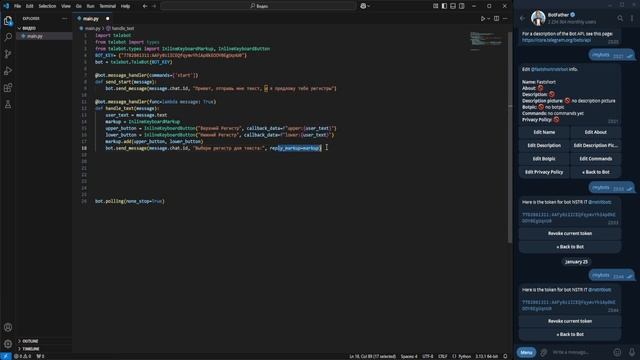The height and width of the screenshot is (360, 640).
Task: Change indentation via Spaces: 4
Action: point(409,356)
